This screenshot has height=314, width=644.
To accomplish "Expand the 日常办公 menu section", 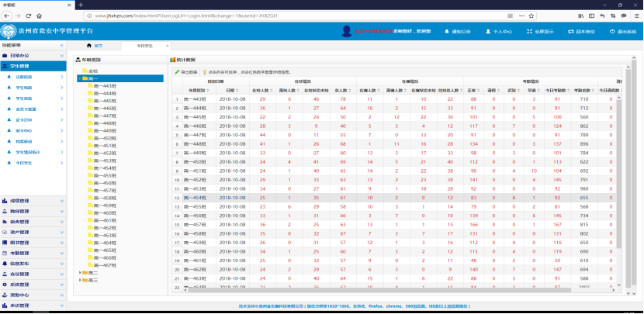I will [33, 55].
